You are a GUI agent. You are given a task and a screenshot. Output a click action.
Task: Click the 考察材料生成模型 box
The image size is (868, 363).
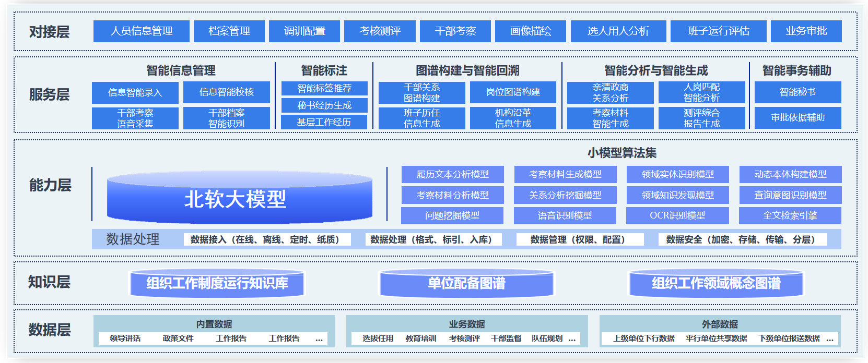click(x=565, y=174)
